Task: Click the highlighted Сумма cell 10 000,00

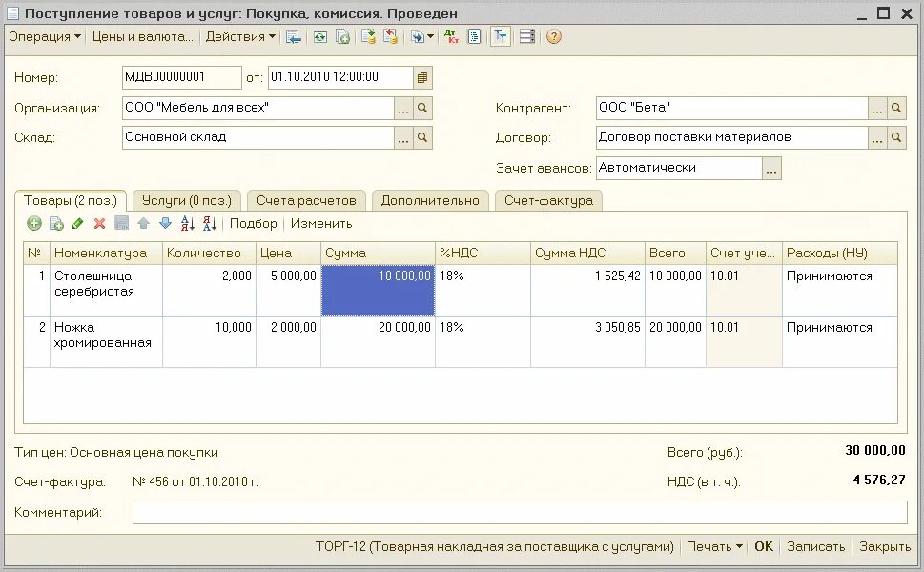Action: (x=379, y=290)
